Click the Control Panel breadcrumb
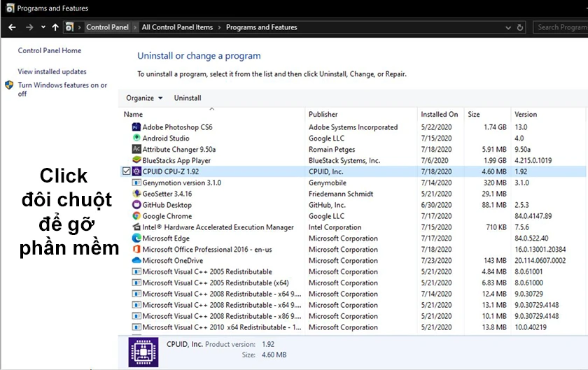 pyautogui.click(x=107, y=27)
